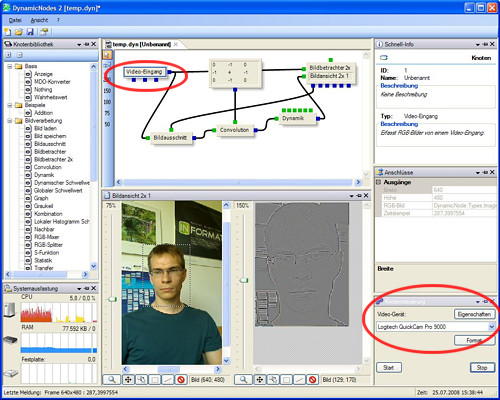The height and width of the screenshot is (400, 500).
Task: Close the Knotenbibliothek panel
Action: click(x=94, y=44)
